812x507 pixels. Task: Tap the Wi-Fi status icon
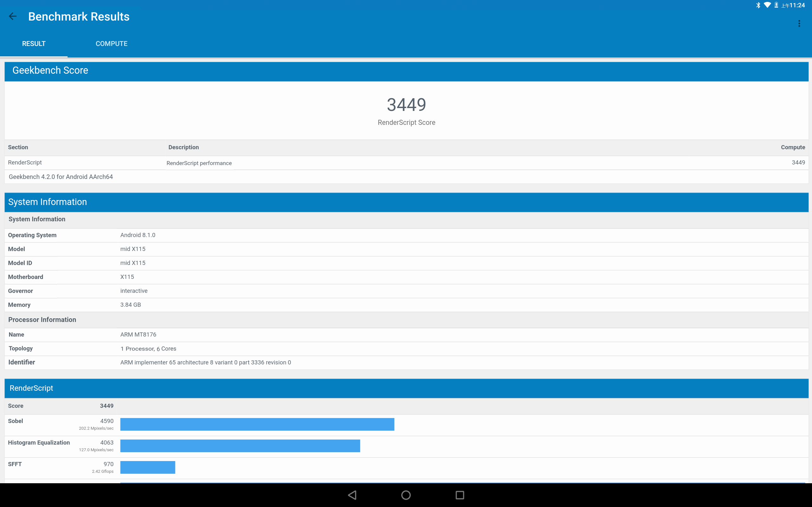(767, 5)
